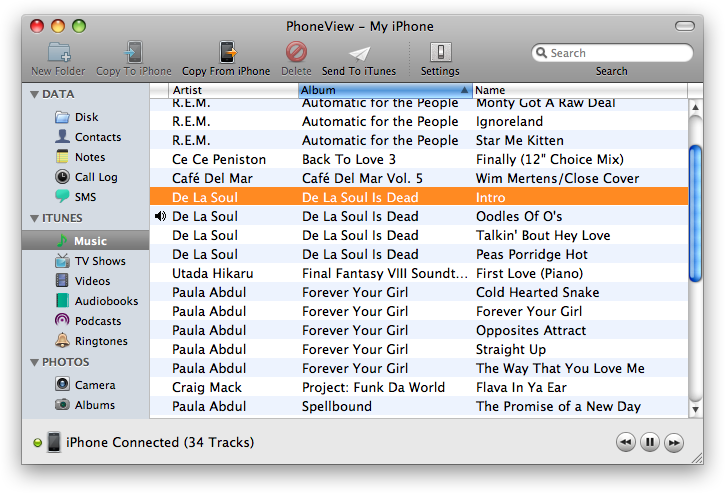Click the speaker icon beside Oodles Of O's
Viewport: 725px width, 493px height.
160,216
